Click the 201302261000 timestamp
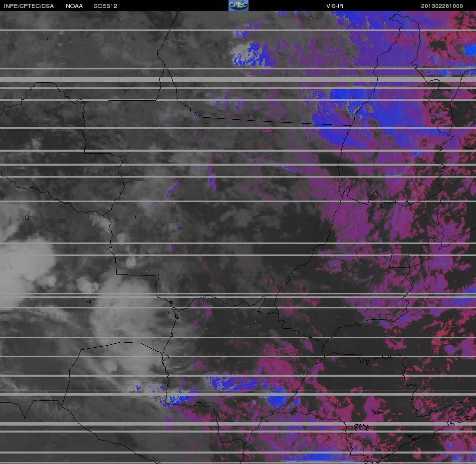Image resolution: width=476 pixels, height=464 pixels. pos(442,6)
